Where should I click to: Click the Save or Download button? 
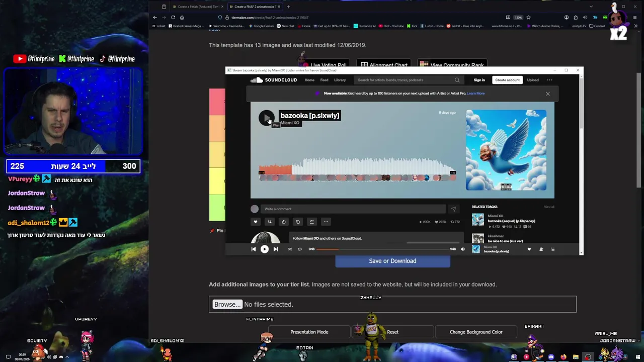[392, 261]
